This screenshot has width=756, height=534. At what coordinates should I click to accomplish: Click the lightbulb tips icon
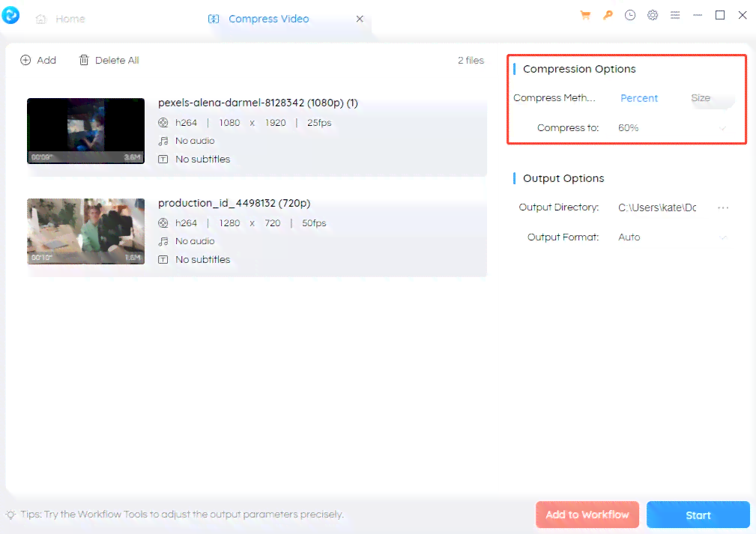10,515
